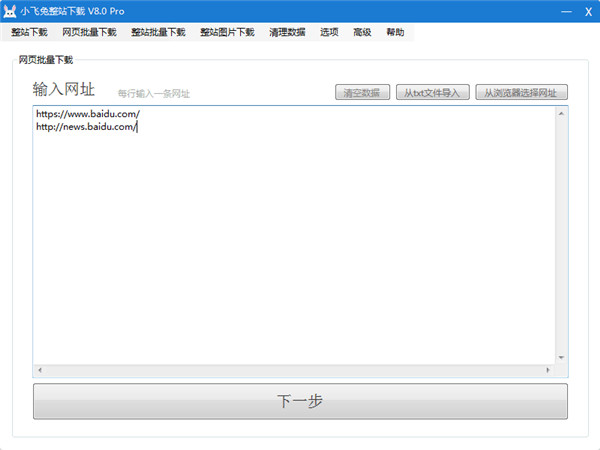The image size is (600, 450).
Task: Open the 选项 menu
Action: tap(329, 32)
